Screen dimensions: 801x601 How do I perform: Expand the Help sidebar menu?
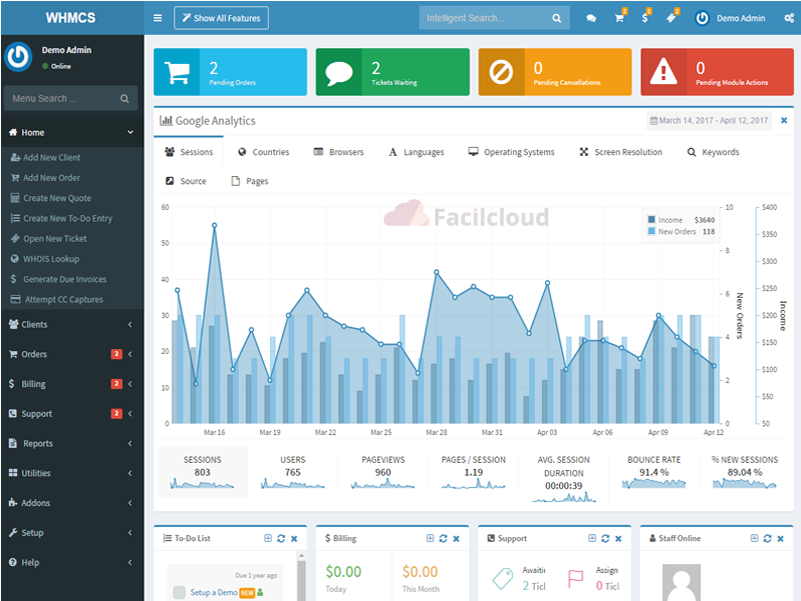point(72,562)
